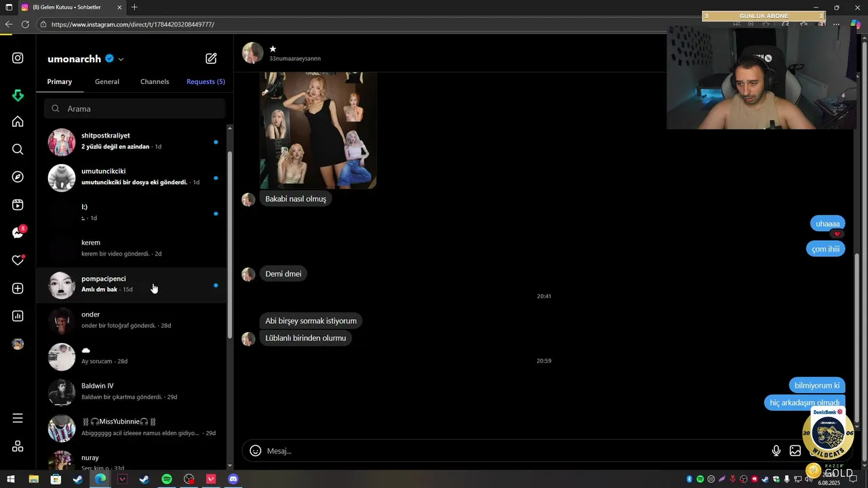Open OBS Studio from the taskbar

189,479
